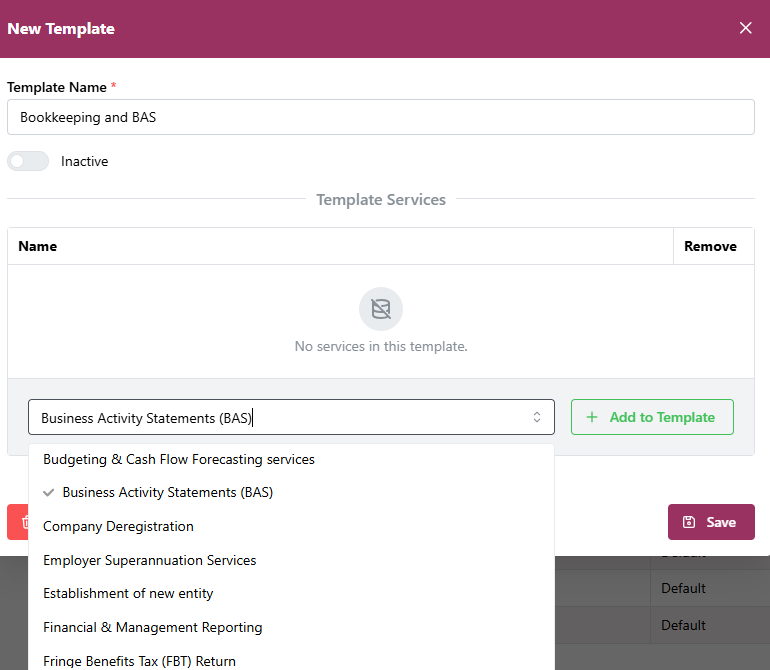Save the new template
This screenshot has width=770, height=670.
pos(710,522)
